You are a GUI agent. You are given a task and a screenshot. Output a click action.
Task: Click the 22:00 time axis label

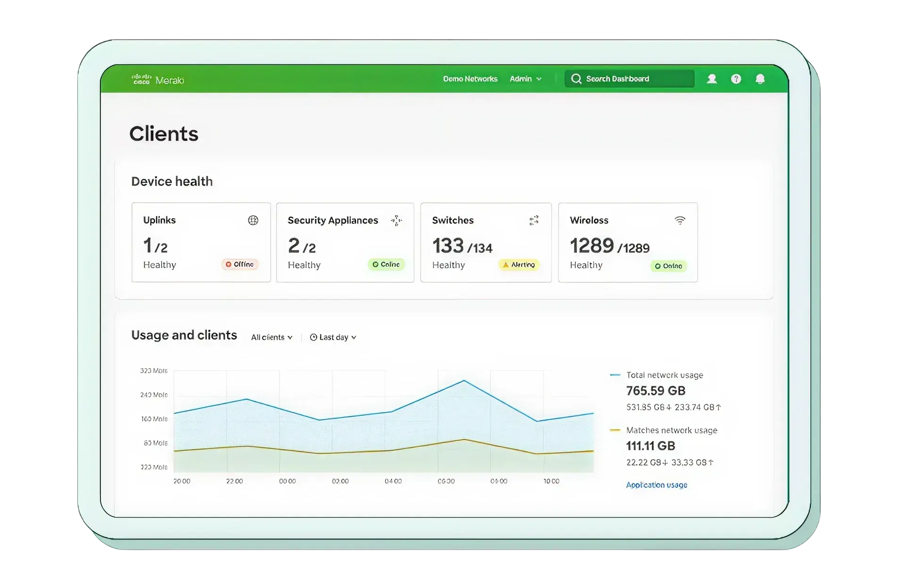(234, 481)
